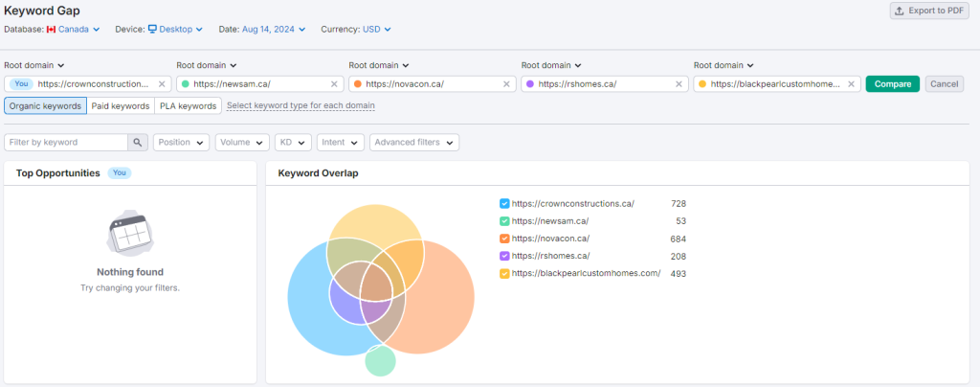Expand the Root domain dropdown above newsam.ca
The width and height of the screenshot is (980, 387).
tap(207, 65)
